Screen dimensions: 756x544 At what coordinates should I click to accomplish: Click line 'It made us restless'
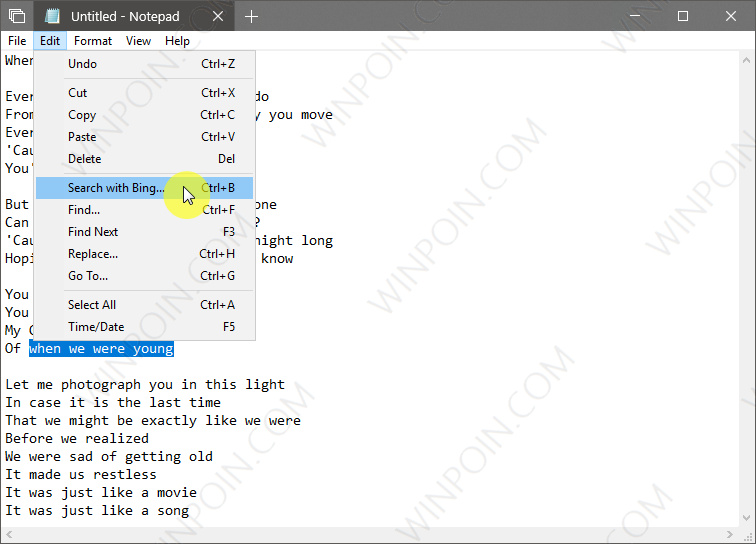[81, 475]
